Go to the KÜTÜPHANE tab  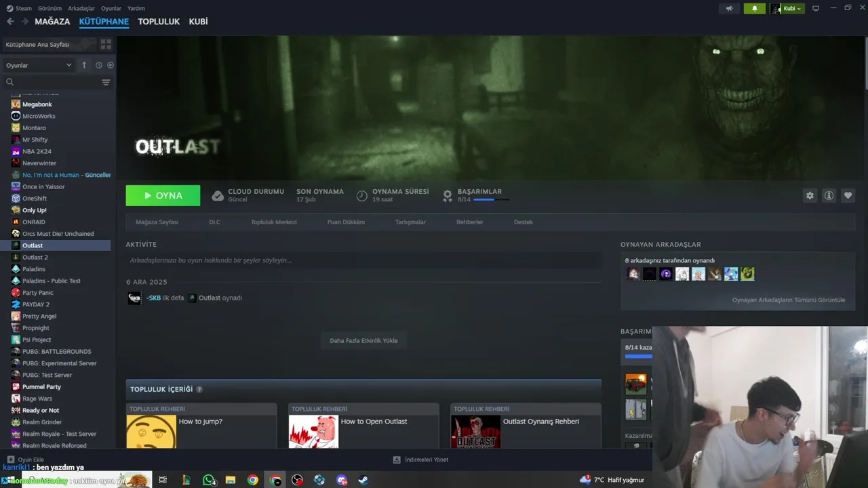[104, 22]
